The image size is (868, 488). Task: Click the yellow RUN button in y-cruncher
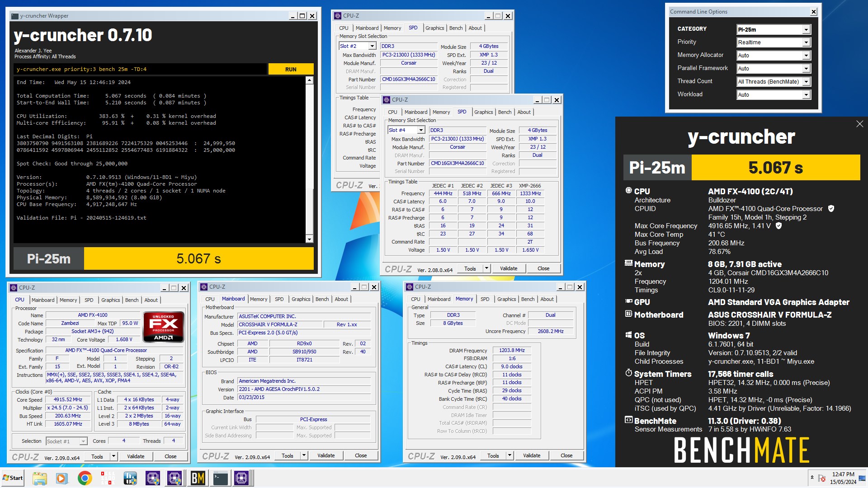[291, 69]
